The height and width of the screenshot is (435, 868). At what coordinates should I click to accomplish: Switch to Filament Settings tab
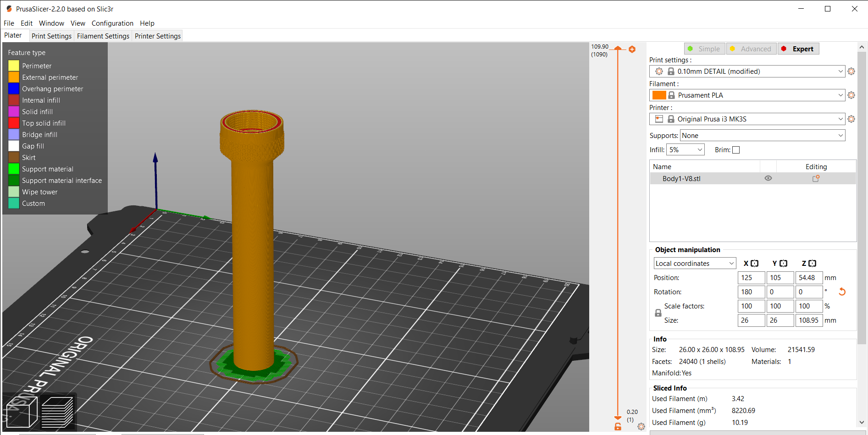coord(103,36)
